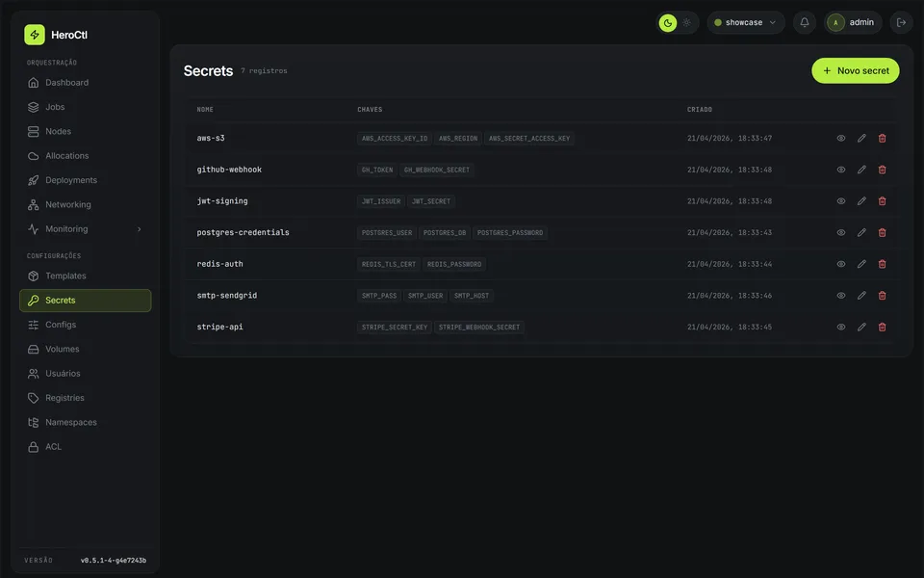The height and width of the screenshot is (578, 924).
Task: Open Usuários page
Action: 85,374
